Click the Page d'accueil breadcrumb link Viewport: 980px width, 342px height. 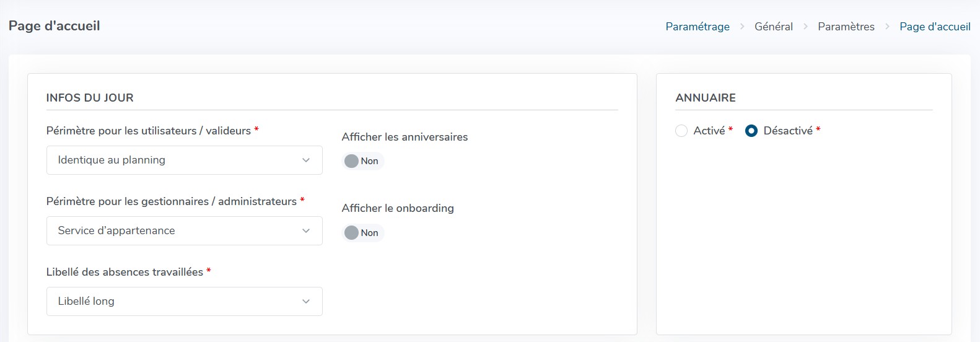[x=935, y=27]
